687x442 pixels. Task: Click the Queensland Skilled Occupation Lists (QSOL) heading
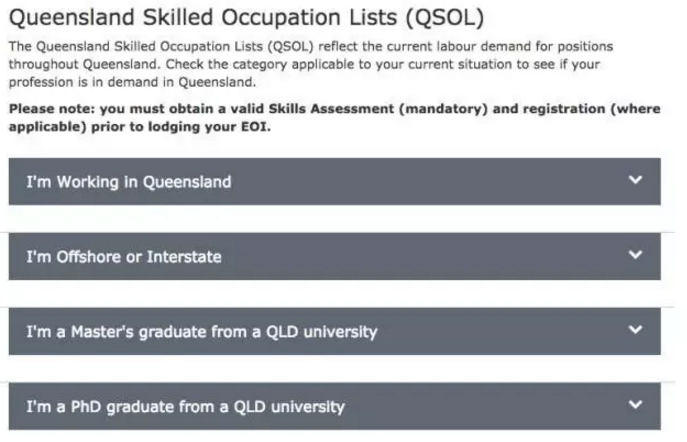pyautogui.click(x=247, y=18)
